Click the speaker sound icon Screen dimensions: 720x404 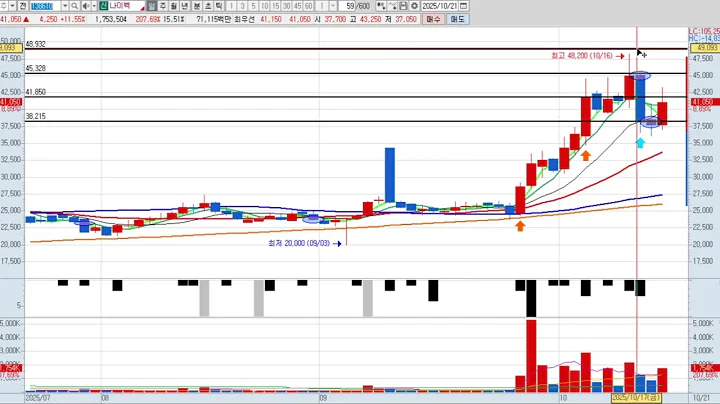(85, 6)
